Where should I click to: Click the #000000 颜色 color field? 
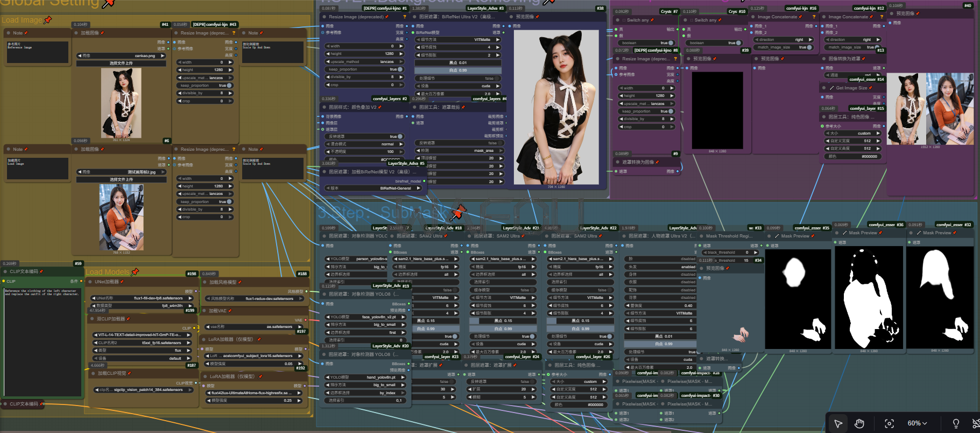[x=852, y=156]
